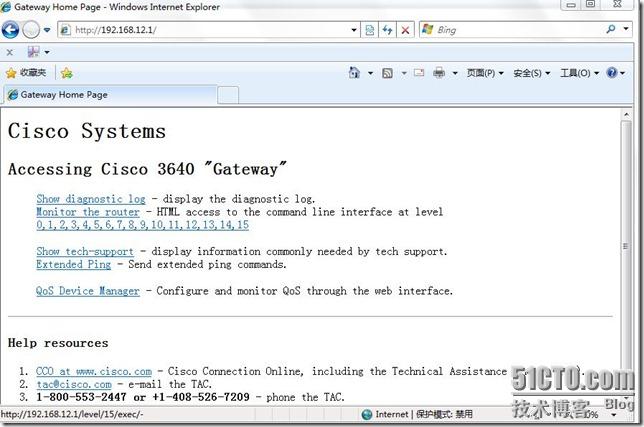This screenshot has height=427, width=644.
Task: Click the Home page icon
Action: click(354, 73)
